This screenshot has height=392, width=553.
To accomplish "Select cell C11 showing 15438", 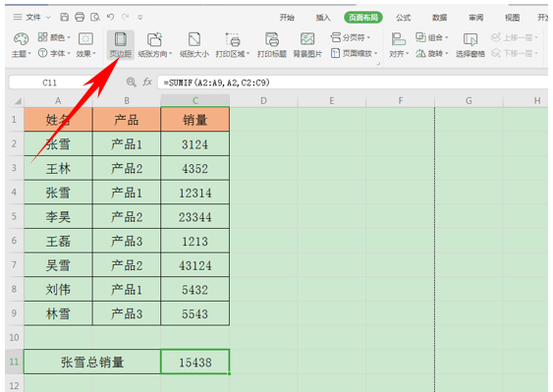I will [195, 362].
